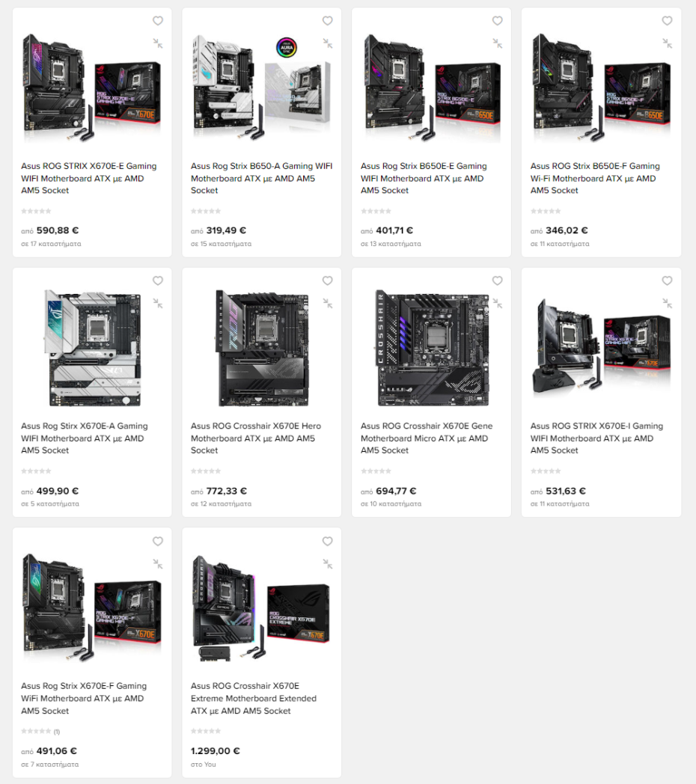Click heart icon on B650-A Gaming WIFI card
Viewport: 696px width, 784px height.
click(327, 20)
